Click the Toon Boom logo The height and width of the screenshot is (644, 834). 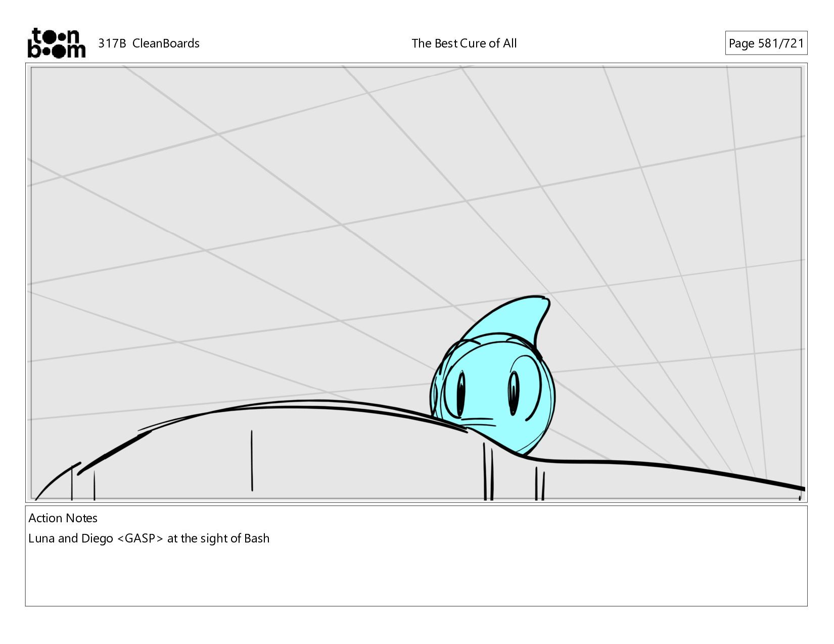click(56, 43)
